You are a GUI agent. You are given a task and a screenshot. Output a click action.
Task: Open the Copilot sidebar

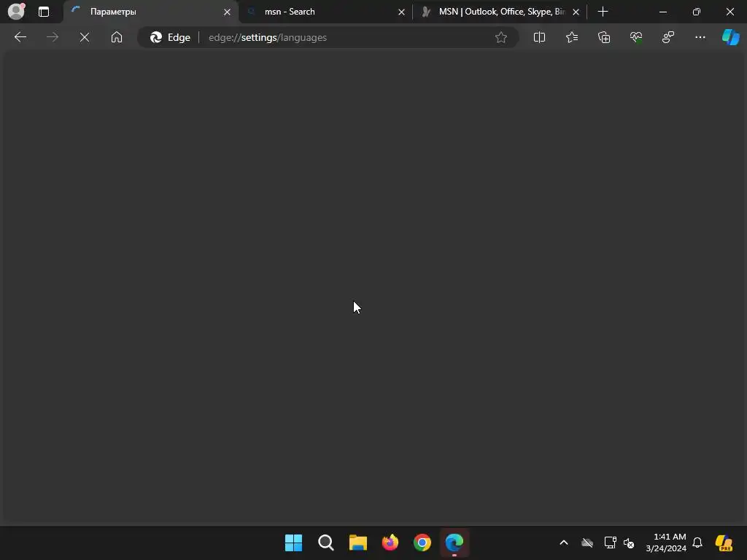[730, 37]
